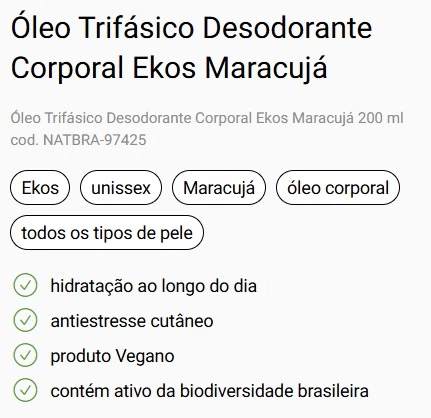The image size is (431, 418).
Task: Choose the óleo corporal tag
Action: pos(338,188)
